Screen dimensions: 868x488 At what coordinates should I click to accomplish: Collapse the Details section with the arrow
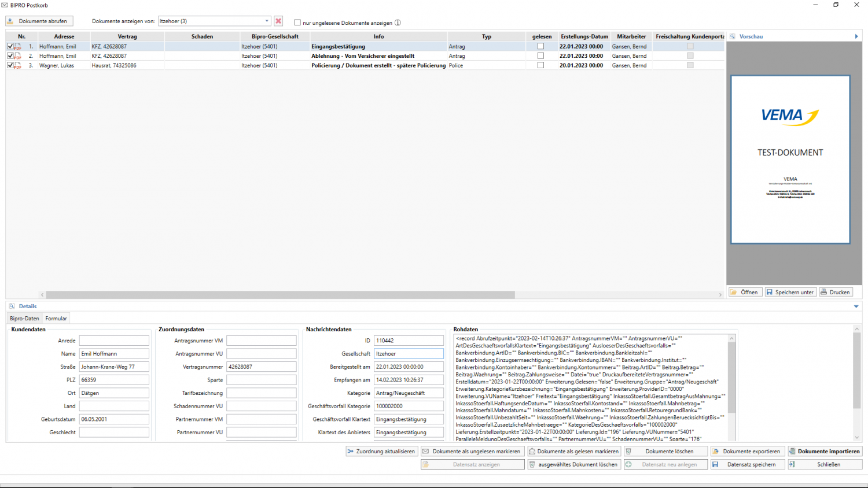856,306
